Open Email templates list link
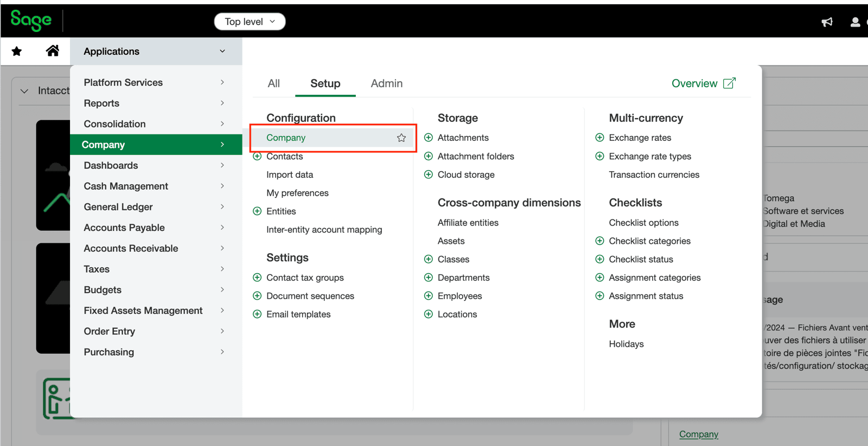Image resolution: width=868 pixels, height=446 pixels. 298,314
